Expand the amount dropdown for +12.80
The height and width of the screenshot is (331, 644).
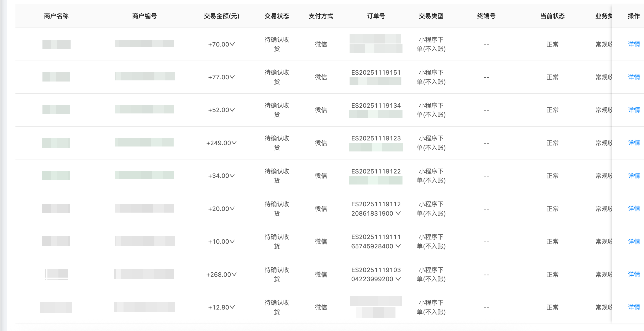click(x=233, y=307)
